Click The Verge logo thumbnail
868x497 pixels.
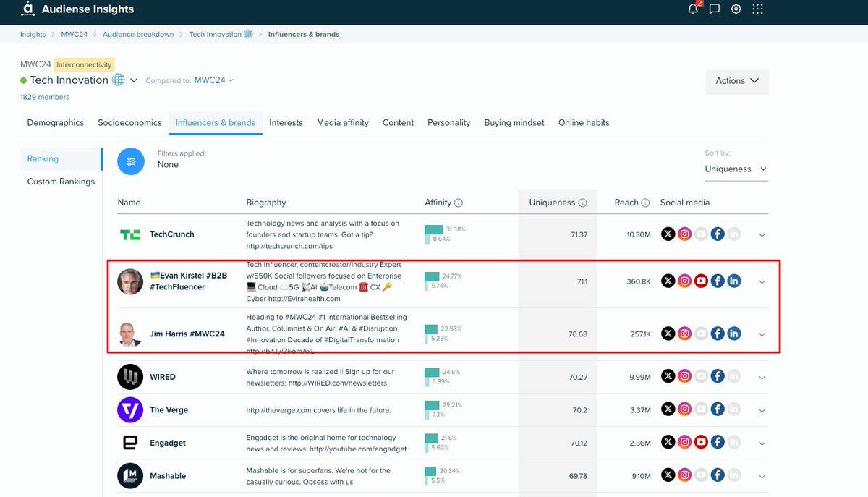pyautogui.click(x=130, y=410)
